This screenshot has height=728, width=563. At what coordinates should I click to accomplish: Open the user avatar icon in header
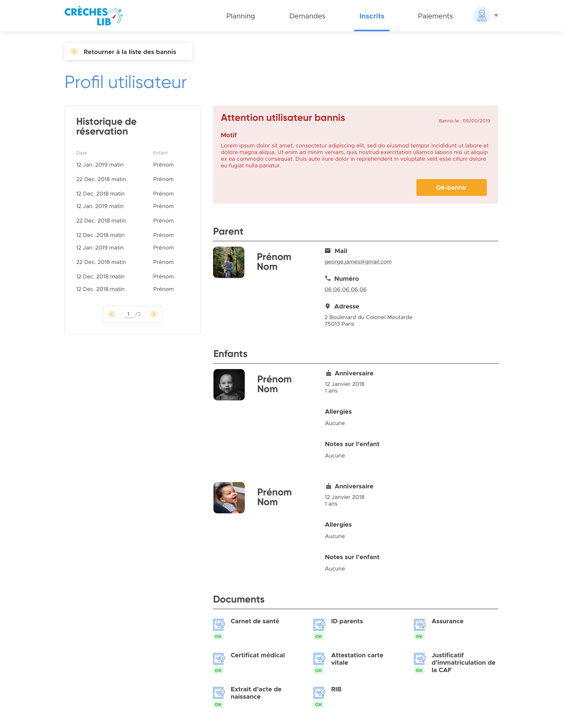[x=482, y=16]
